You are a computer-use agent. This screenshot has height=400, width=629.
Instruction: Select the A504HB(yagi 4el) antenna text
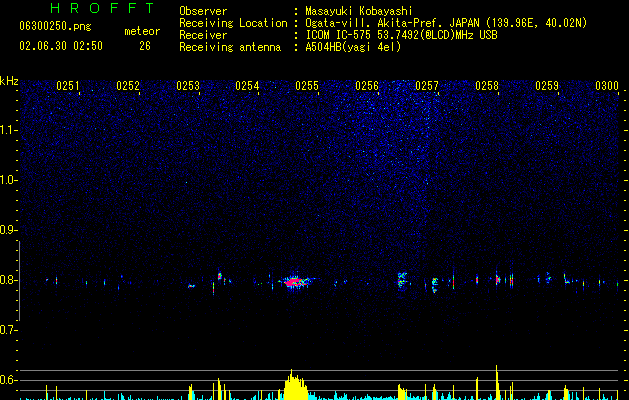[x=353, y=47]
